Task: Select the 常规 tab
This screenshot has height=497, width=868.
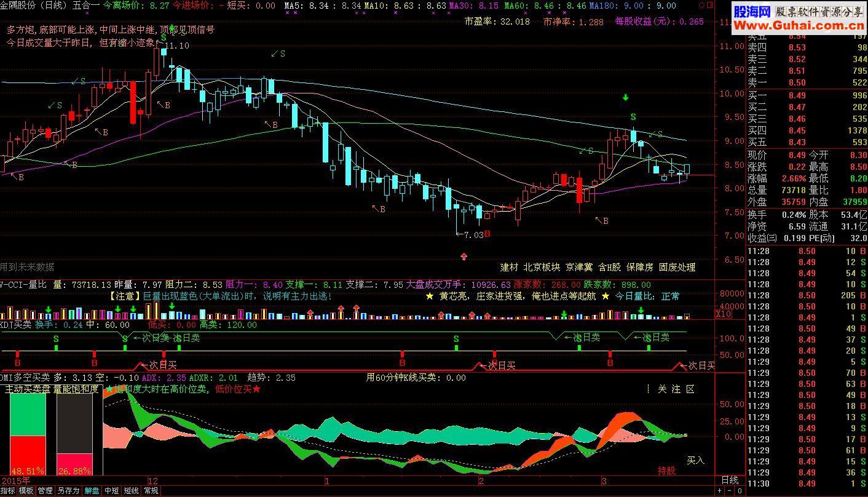Action: (x=151, y=491)
